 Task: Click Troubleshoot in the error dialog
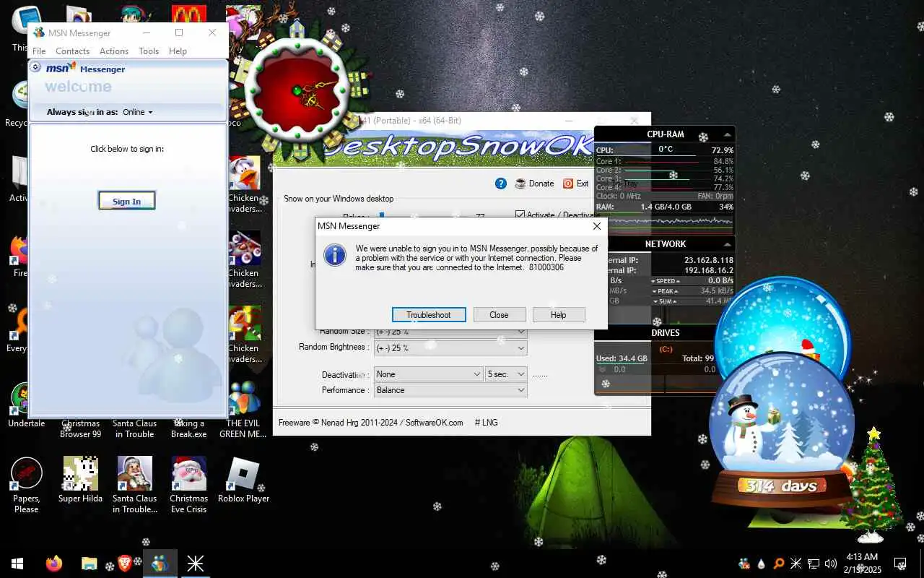point(429,315)
